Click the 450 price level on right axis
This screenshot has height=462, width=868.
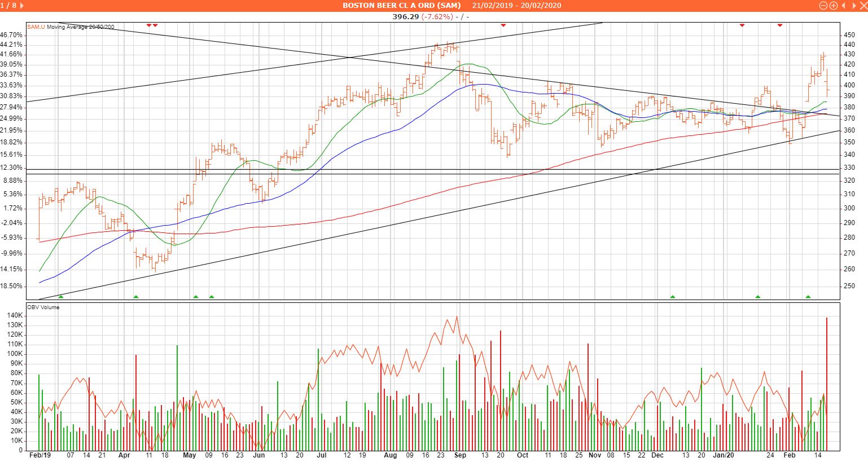(x=849, y=35)
